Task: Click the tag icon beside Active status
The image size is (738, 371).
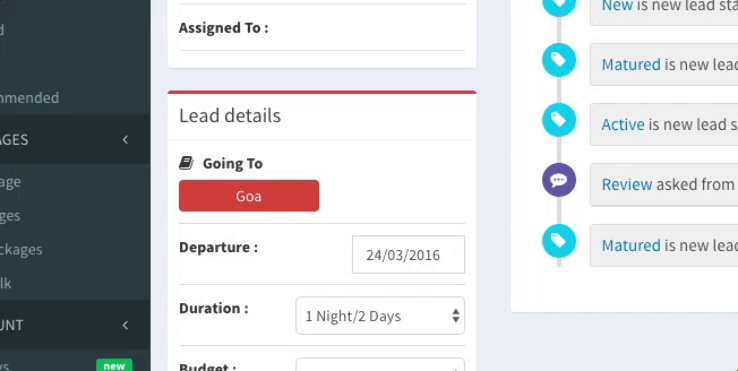Action: tap(559, 120)
